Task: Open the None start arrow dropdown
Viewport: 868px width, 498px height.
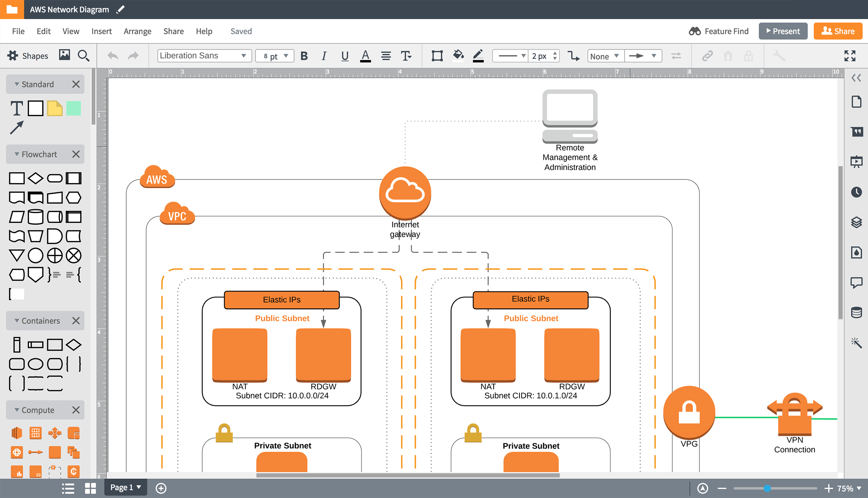Action: (x=606, y=56)
